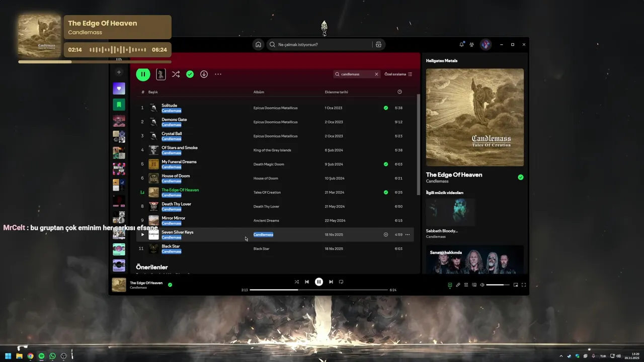
Task: Enter full screen using the expand icon
Action: coord(524,285)
